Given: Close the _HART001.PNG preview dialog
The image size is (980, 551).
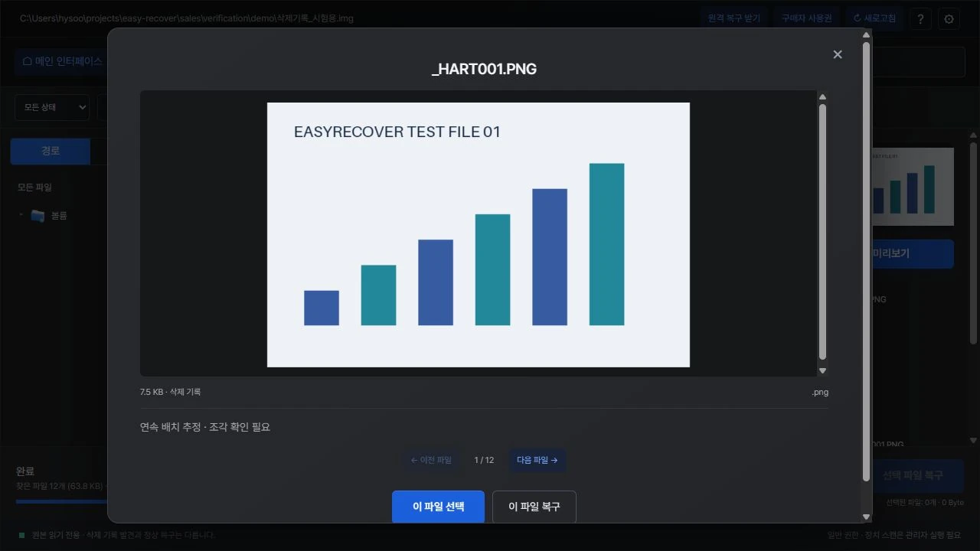Looking at the screenshot, I should [838, 54].
